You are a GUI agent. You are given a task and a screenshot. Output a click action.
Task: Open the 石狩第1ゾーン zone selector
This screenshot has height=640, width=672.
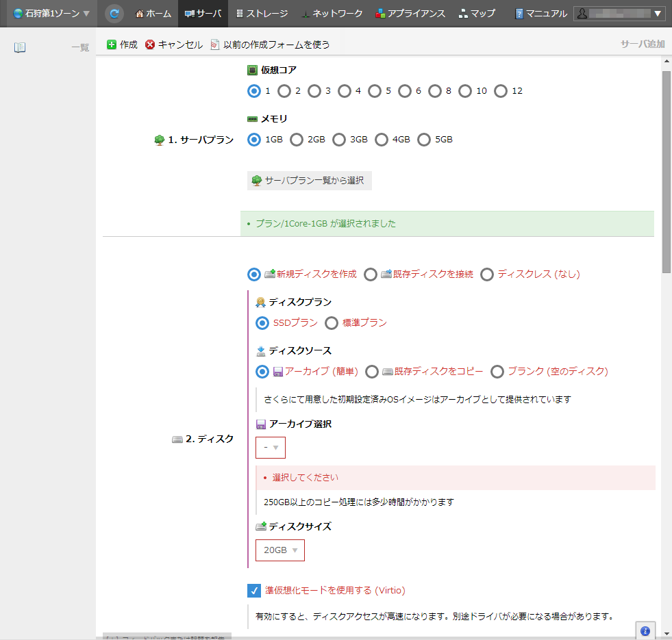51,13
